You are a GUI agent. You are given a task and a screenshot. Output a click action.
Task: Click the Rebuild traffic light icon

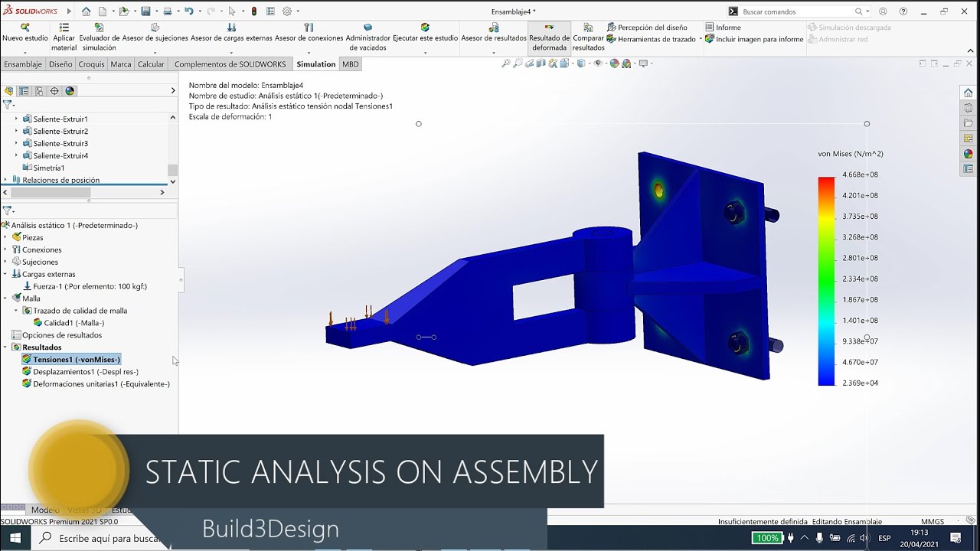254,11
